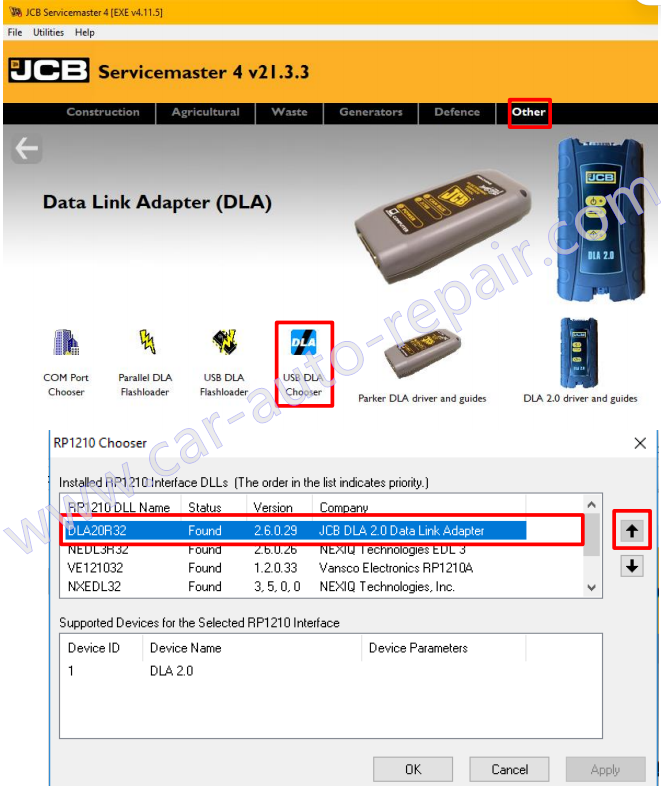
Task: Click the Apply button
Action: click(605, 769)
